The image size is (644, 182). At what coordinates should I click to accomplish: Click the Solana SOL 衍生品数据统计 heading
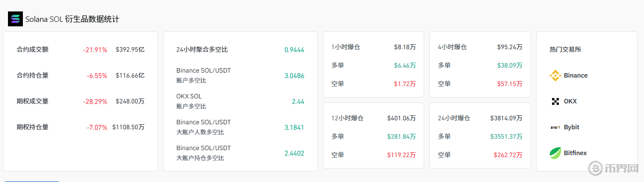click(x=73, y=19)
